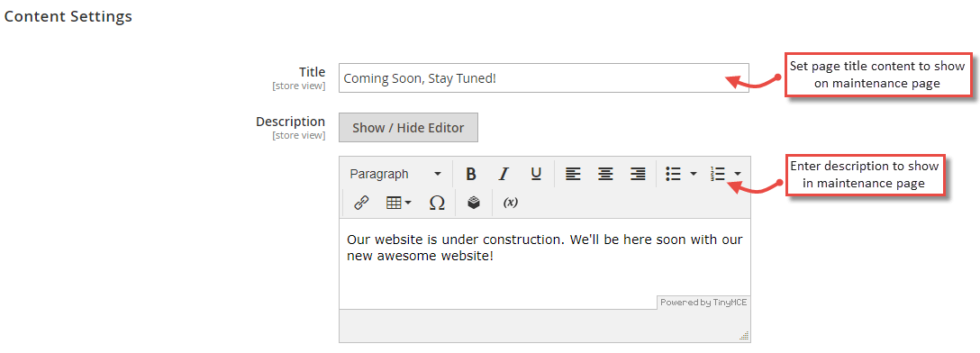Insert a hyperlink with the link icon
980x353 pixels.
click(361, 203)
